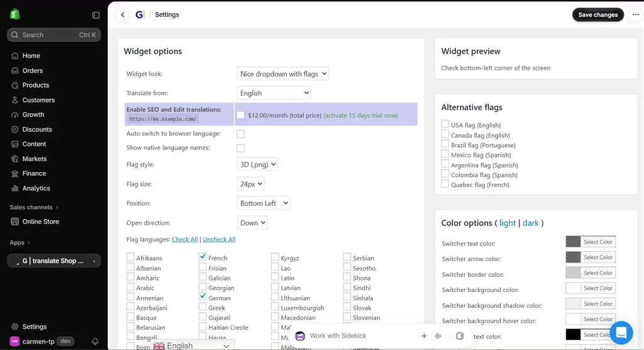Click the Settings breadcrumb text
644x350 pixels.
[x=167, y=15]
